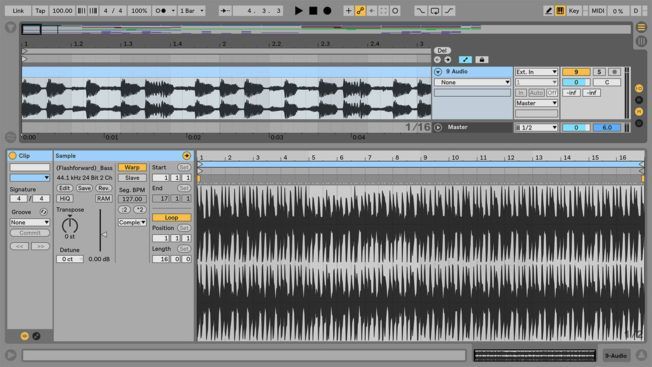This screenshot has width=652, height=367.
Task: Click the Slave tempo button
Action: 132,177
